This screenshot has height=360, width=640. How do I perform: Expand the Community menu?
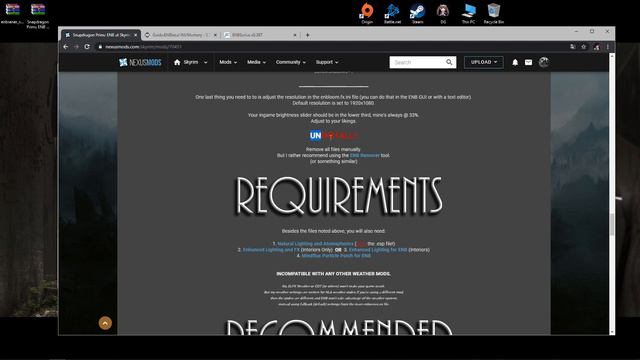tap(291, 62)
